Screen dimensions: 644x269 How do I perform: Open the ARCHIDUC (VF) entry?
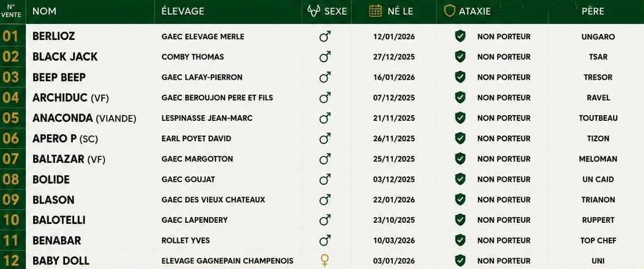71,98
